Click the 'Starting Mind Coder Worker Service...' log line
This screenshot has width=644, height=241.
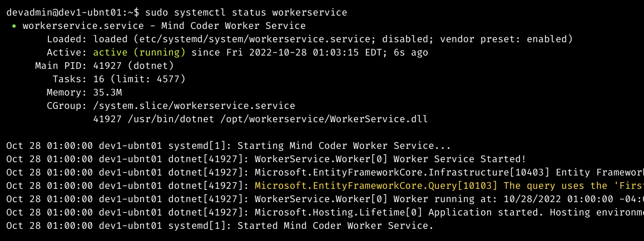pyautogui.click(x=344, y=146)
